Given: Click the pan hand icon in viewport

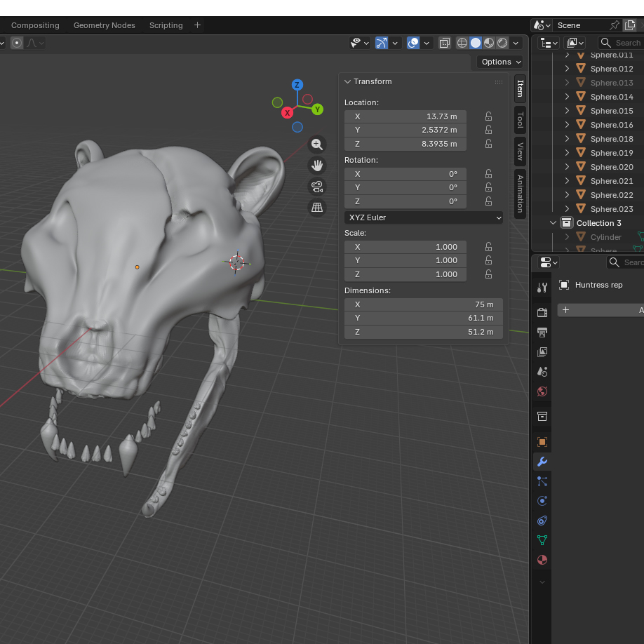Looking at the screenshot, I should [x=317, y=166].
